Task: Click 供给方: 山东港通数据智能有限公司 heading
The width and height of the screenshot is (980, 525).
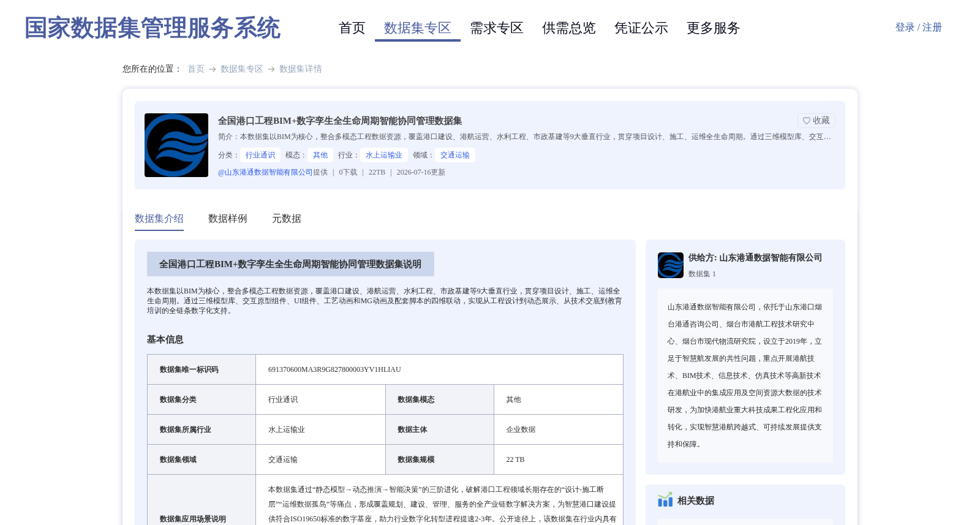Action: coord(755,258)
